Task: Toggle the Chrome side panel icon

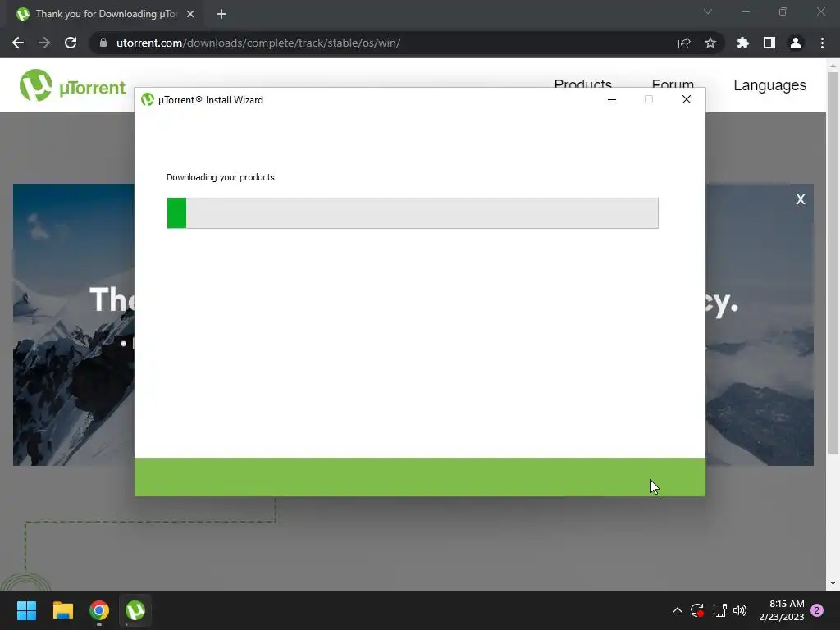Action: [769, 43]
